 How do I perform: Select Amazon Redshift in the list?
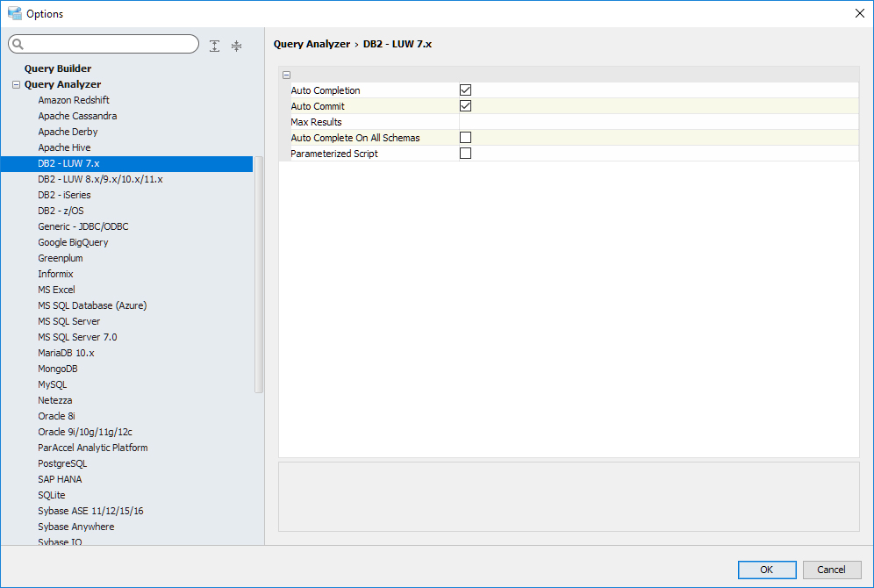point(74,100)
